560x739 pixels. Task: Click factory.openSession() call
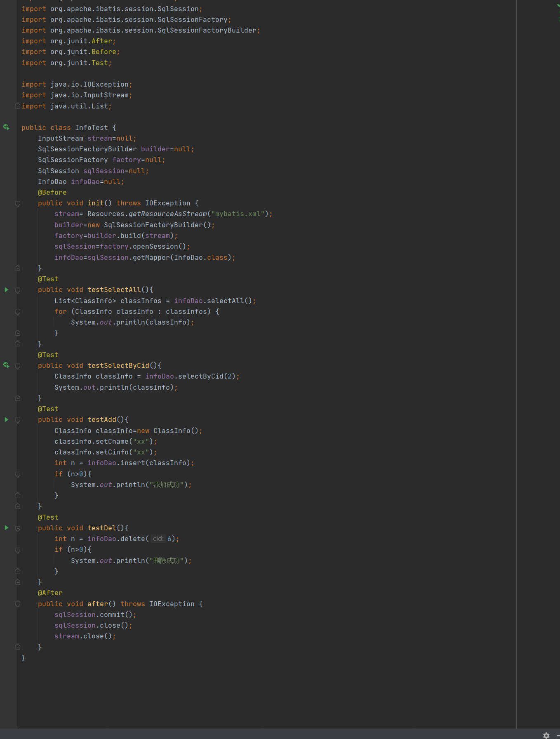pos(143,246)
